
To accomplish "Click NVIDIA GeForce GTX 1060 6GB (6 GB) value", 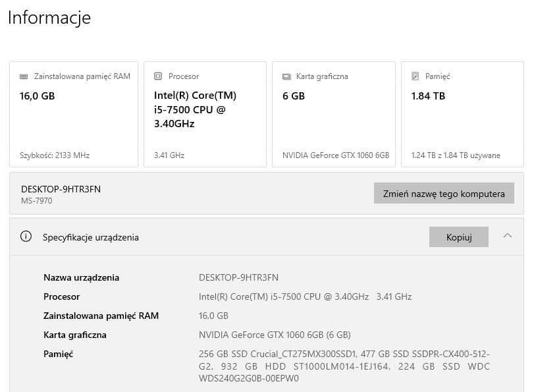I will [x=275, y=335].
